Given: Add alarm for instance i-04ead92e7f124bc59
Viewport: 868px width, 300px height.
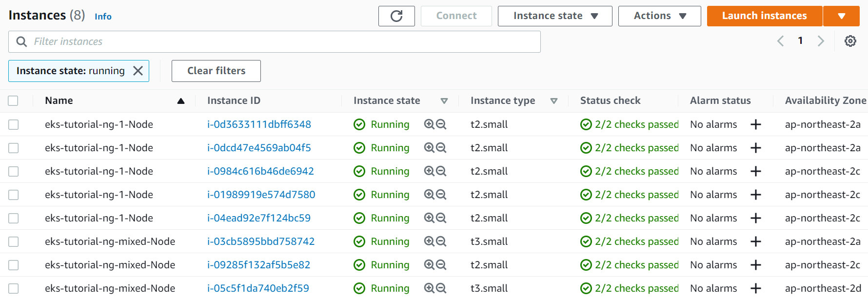Looking at the screenshot, I should (x=756, y=218).
